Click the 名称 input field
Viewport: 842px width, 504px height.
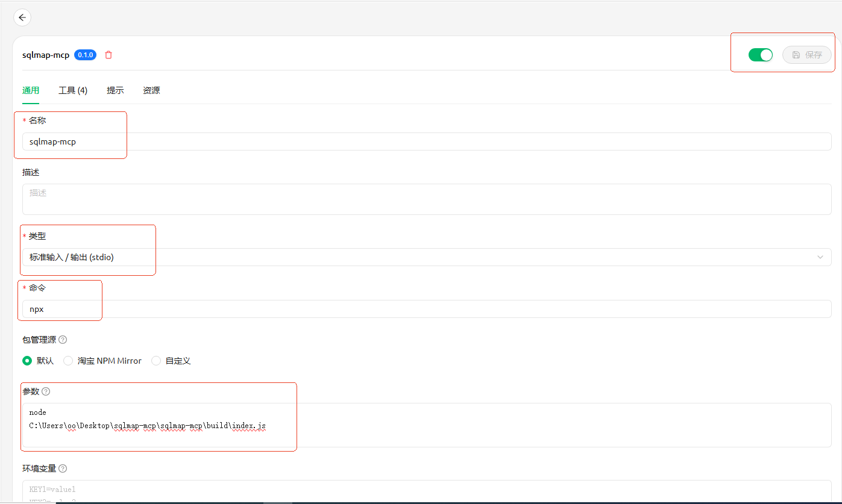point(426,142)
